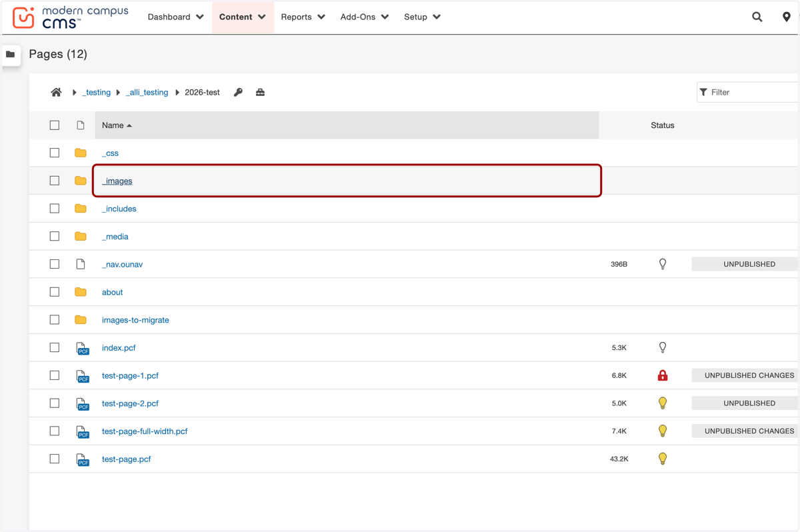This screenshot has height=532, width=800.
Task: Open the images-to-migrate folder link
Action: point(135,320)
